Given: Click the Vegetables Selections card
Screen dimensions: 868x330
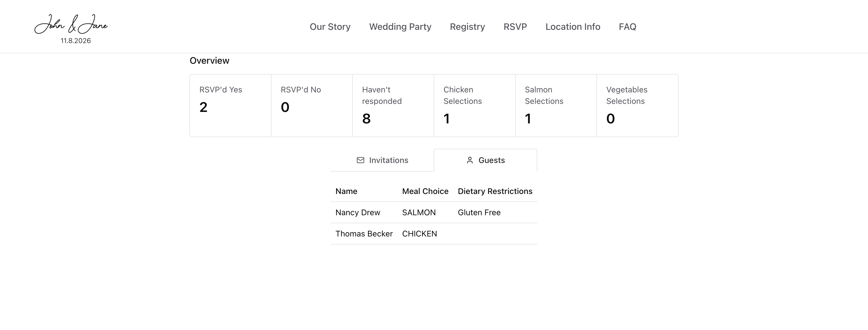Looking at the screenshot, I should tap(637, 105).
